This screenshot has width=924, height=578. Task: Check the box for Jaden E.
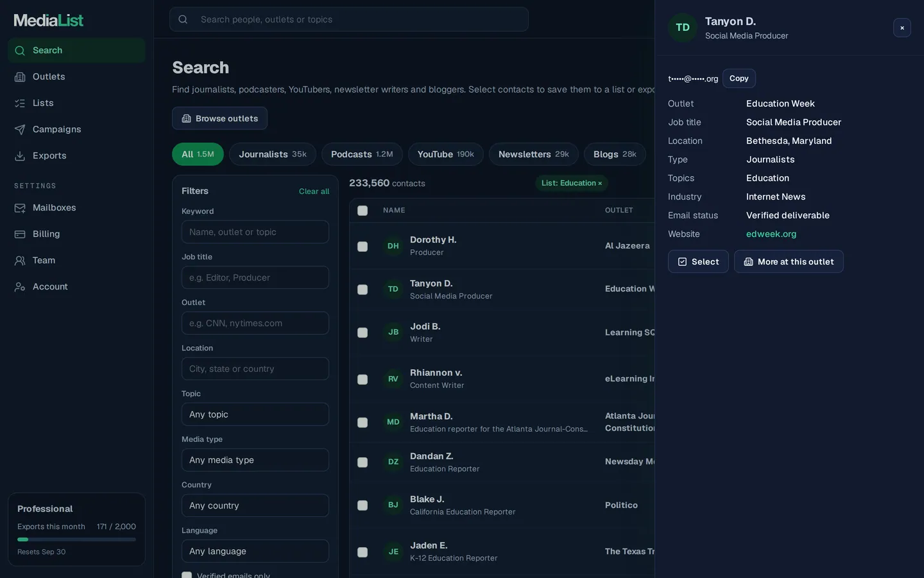(x=363, y=552)
